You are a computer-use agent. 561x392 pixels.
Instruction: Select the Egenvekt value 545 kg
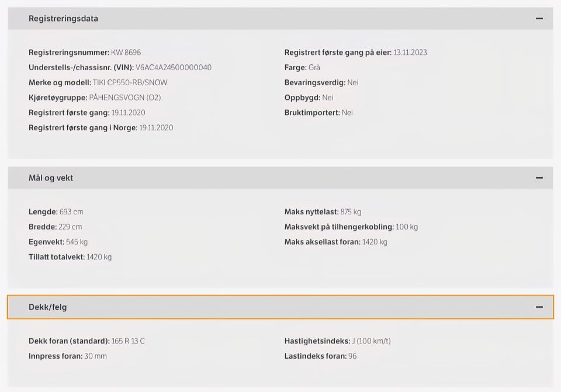click(x=77, y=242)
